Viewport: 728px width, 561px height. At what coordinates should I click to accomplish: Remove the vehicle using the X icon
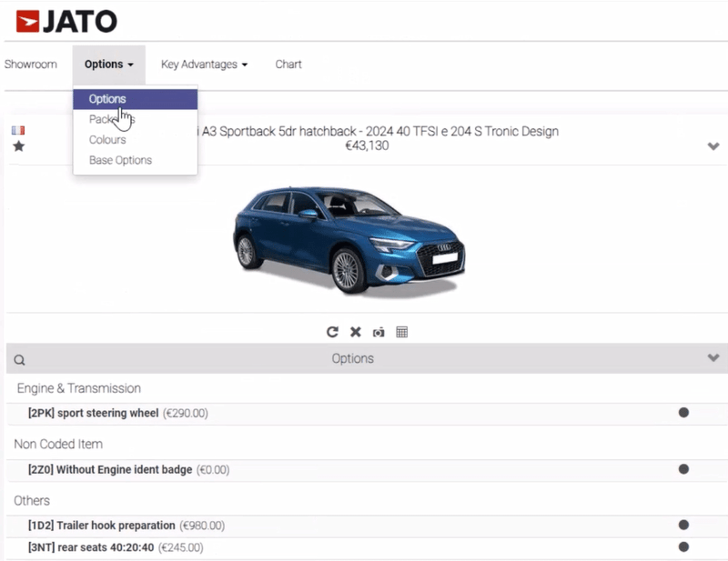[356, 331]
